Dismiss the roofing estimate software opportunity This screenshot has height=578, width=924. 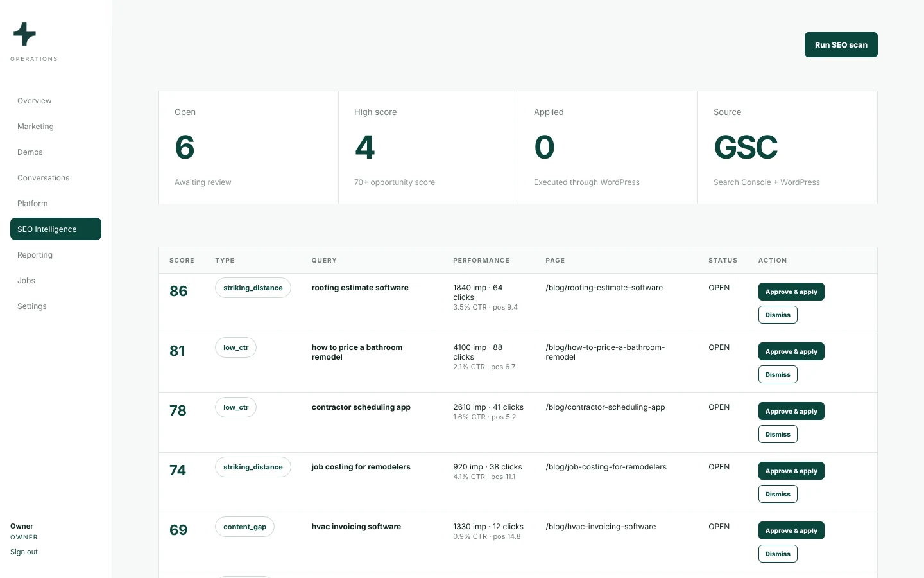click(778, 315)
